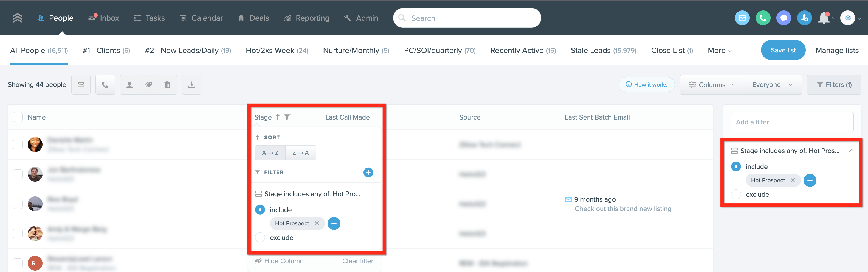
Task: Open the phone dialer toolbar icon
Action: click(105, 84)
